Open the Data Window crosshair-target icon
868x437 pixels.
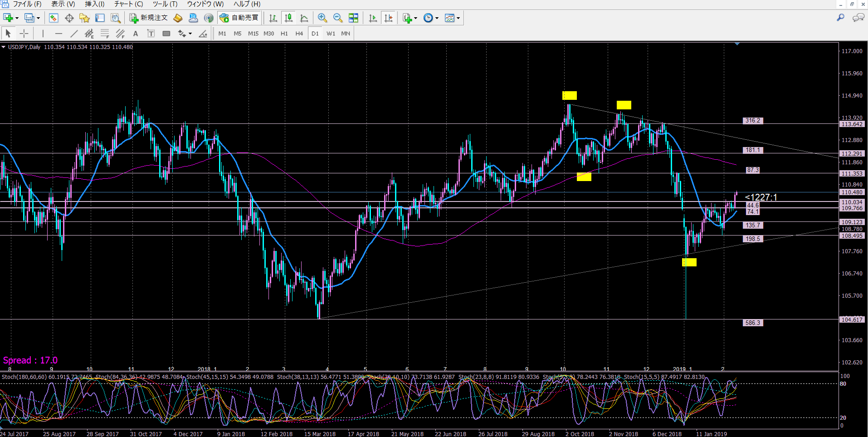pos(69,18)
